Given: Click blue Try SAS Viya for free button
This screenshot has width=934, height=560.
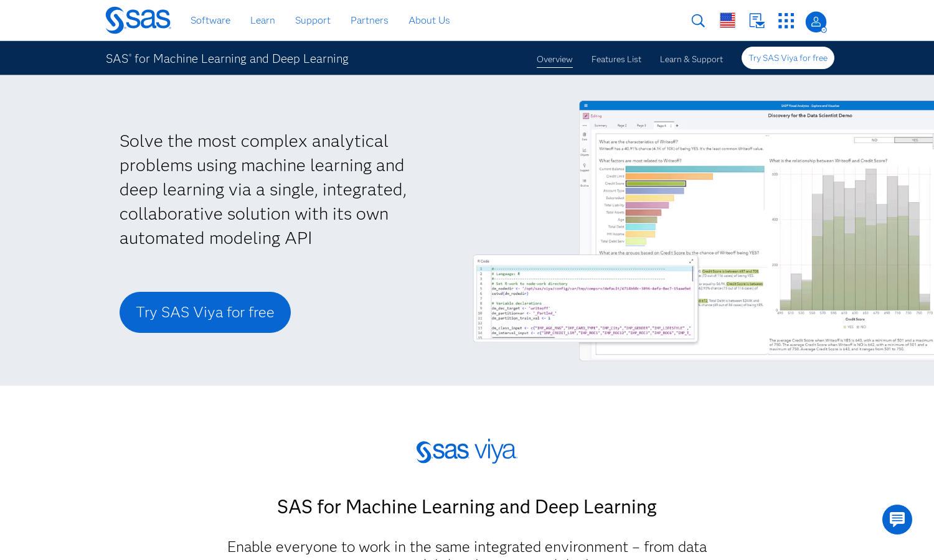Looking at the screenshot, I should 205,312.
